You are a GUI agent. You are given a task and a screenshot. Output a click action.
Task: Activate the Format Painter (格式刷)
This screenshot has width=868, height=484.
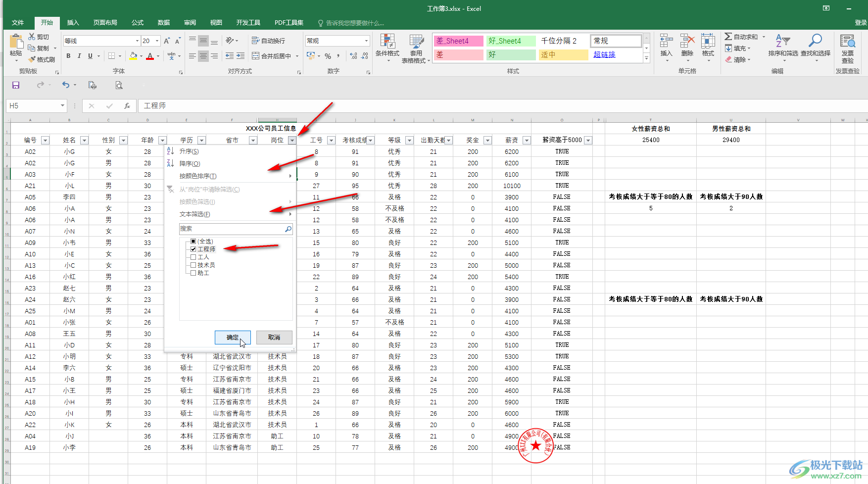pyautogui.click(x=42, y=59)
